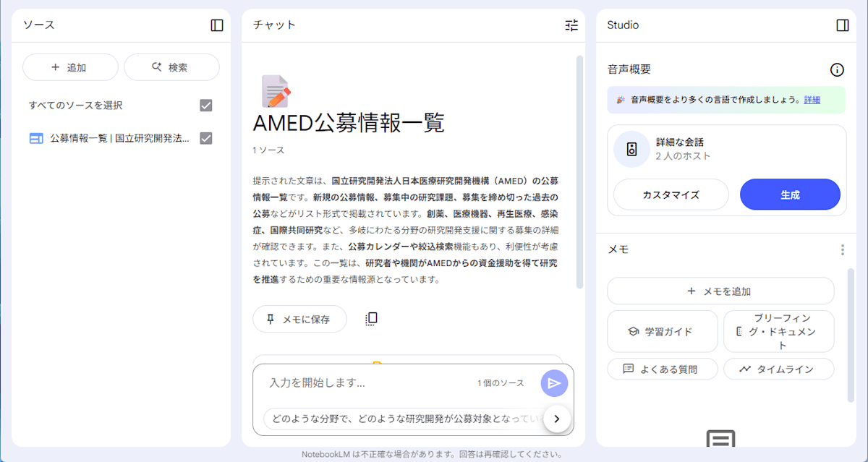Screen dimensions: 868x462
Task: Click the chat panel scrollbar
Action: pyautogui.click(x=579, y=172)
